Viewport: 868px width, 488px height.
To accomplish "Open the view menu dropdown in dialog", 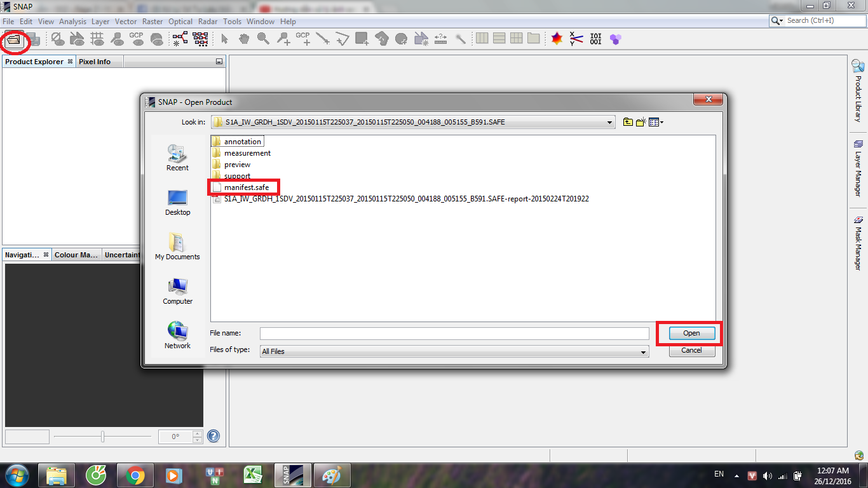I will pyautogui.click(x=656, y=122).
